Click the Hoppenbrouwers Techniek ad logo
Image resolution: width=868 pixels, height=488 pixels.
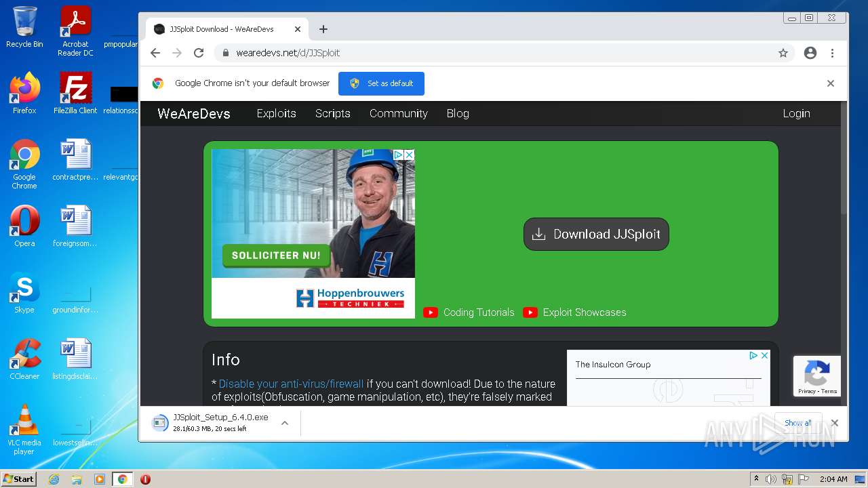tap(350, 298)
